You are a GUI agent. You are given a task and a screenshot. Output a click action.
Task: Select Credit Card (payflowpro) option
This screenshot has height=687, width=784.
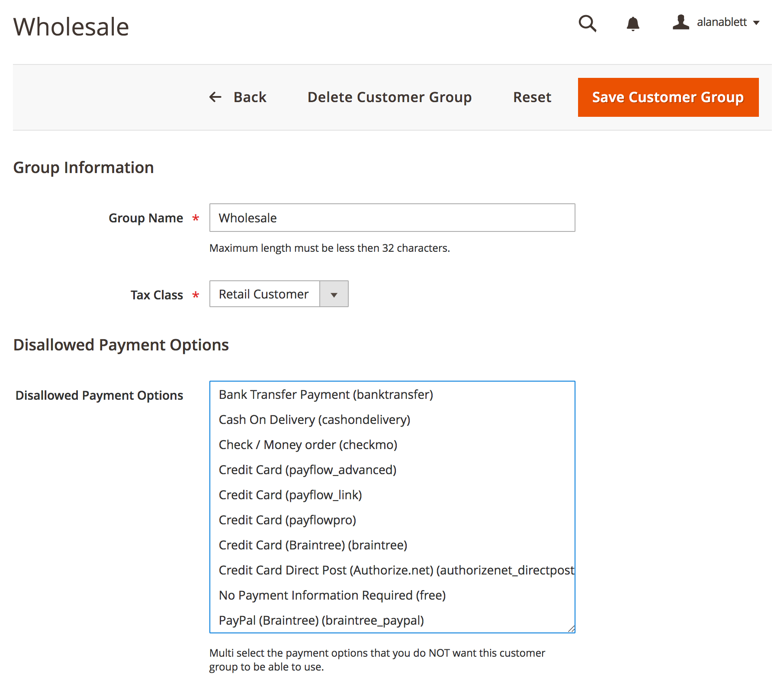[x=392, y=520]
